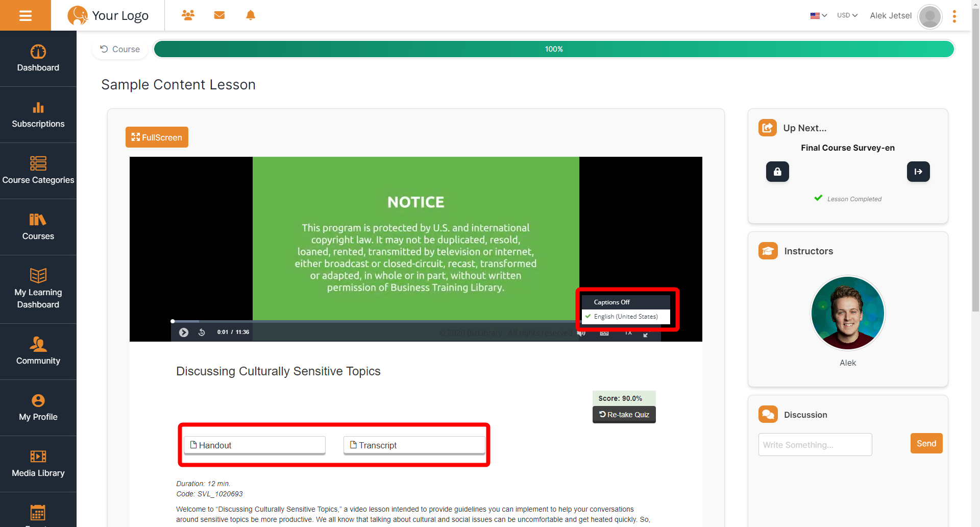The height and width of the screenshot is (527, 980).
Task: Open the messages envelope icon
Action: (x=219, y=15)
